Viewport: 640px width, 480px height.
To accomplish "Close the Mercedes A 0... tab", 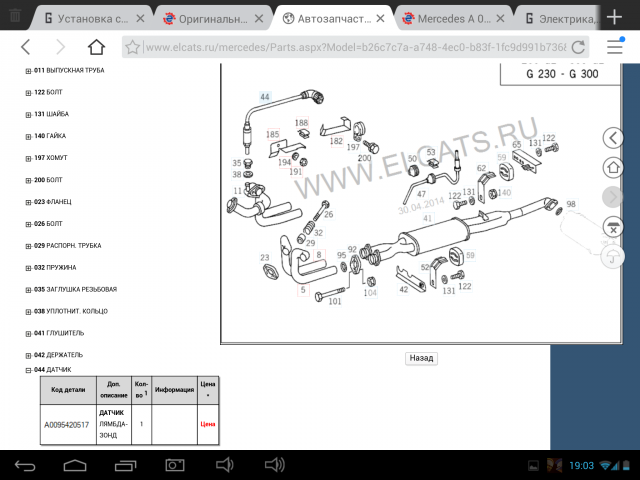I will pos(500,18).
